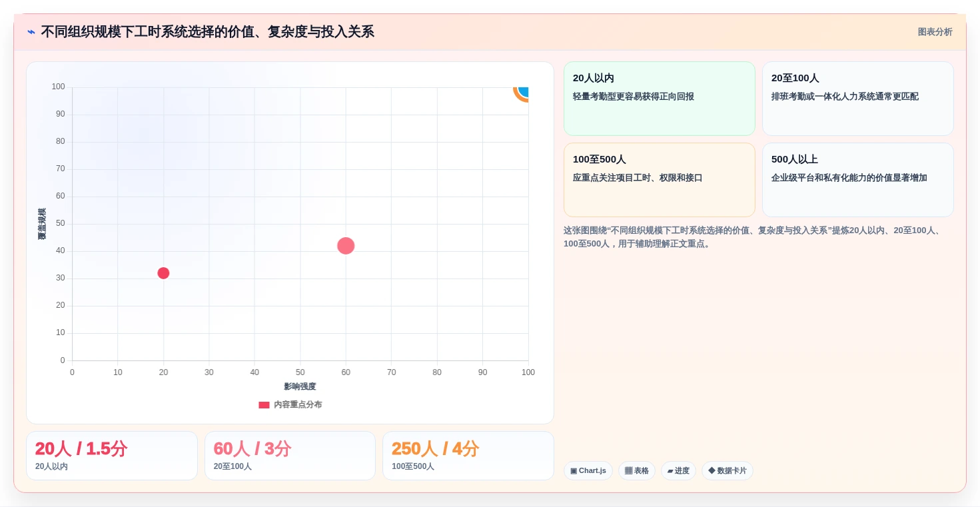
Task: Select the 数据卡片 tag chip
Action: pos(728,471)
